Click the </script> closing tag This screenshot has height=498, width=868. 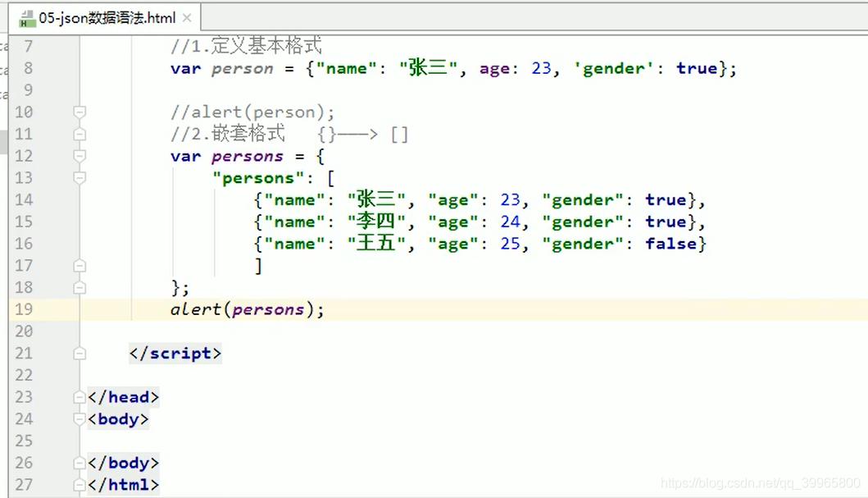pyautogui.click(x=175, y=354)
